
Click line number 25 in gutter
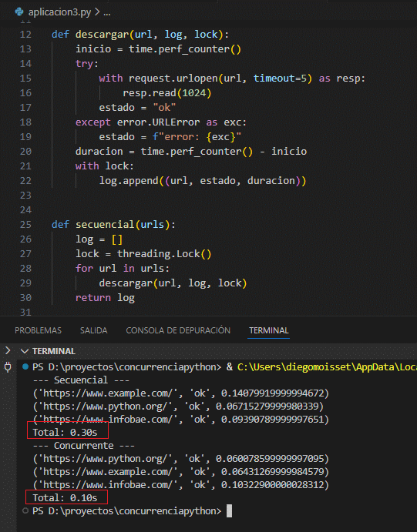tap(25, 225)
